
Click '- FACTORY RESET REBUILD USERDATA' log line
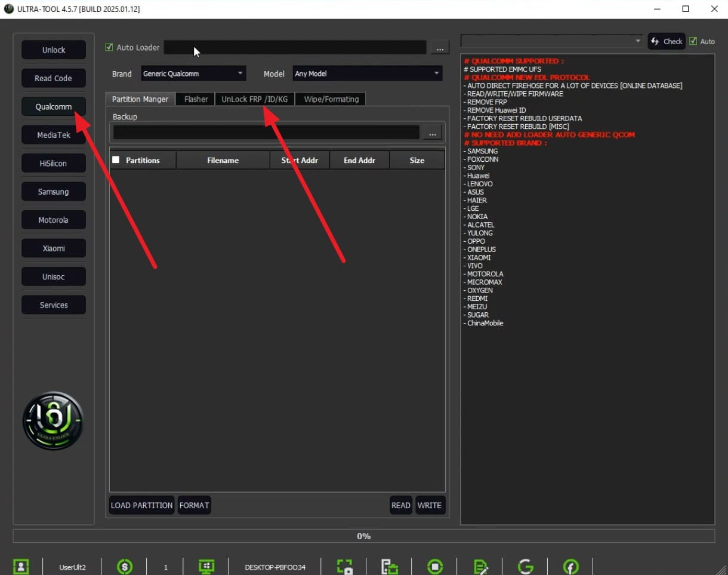(523, 118)
